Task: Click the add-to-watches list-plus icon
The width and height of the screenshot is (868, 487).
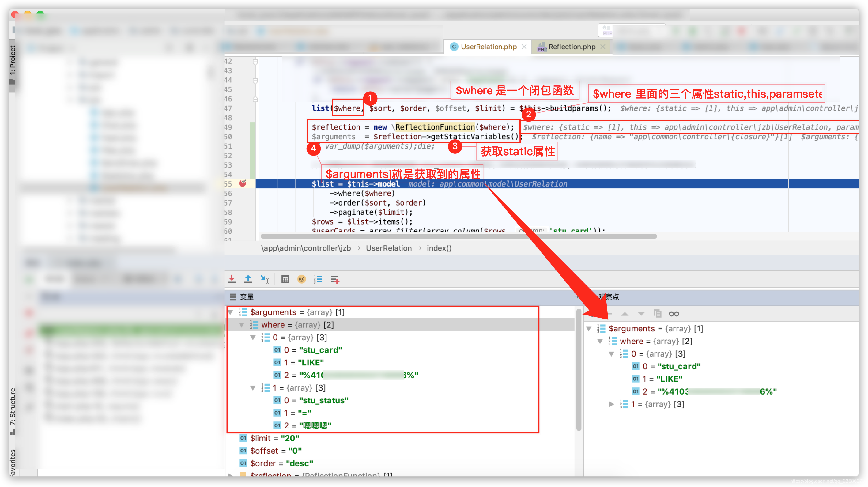Action: (335, 279)
